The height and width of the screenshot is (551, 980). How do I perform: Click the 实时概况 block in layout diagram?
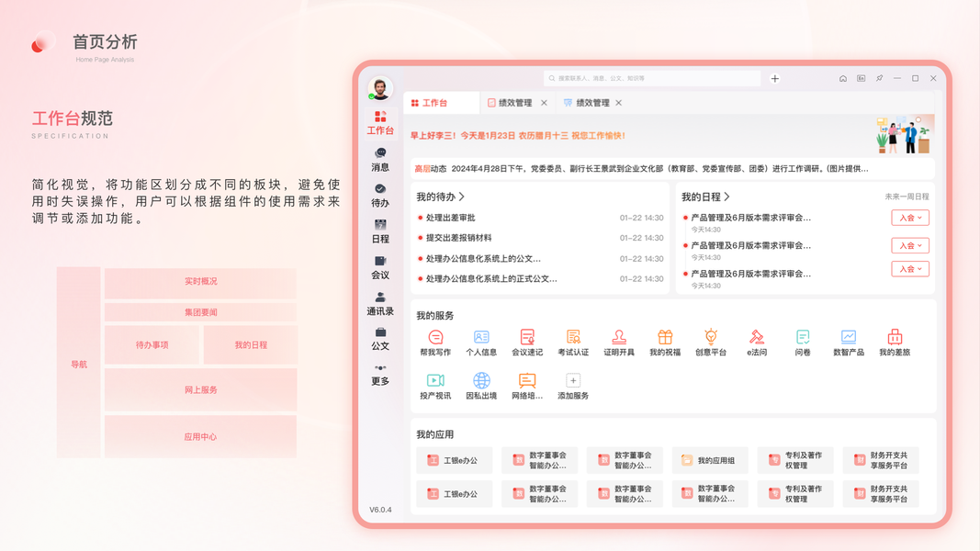point(200,282)
